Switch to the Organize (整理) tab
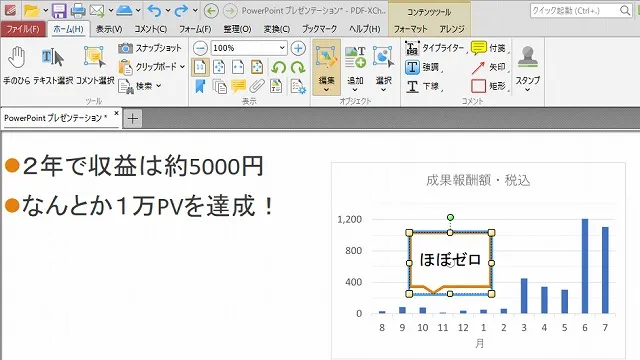Screen dimensions: 640x360 (237, 29)
